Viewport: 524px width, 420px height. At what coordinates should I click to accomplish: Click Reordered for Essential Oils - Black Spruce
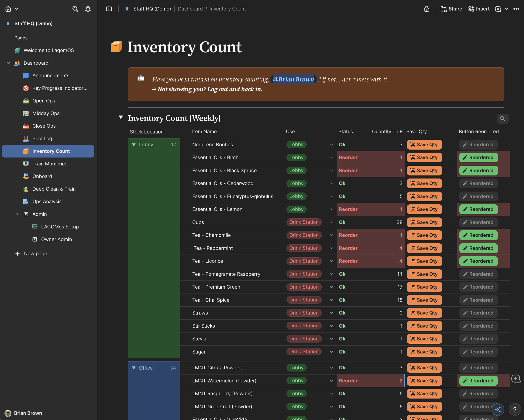pos(478,171)
